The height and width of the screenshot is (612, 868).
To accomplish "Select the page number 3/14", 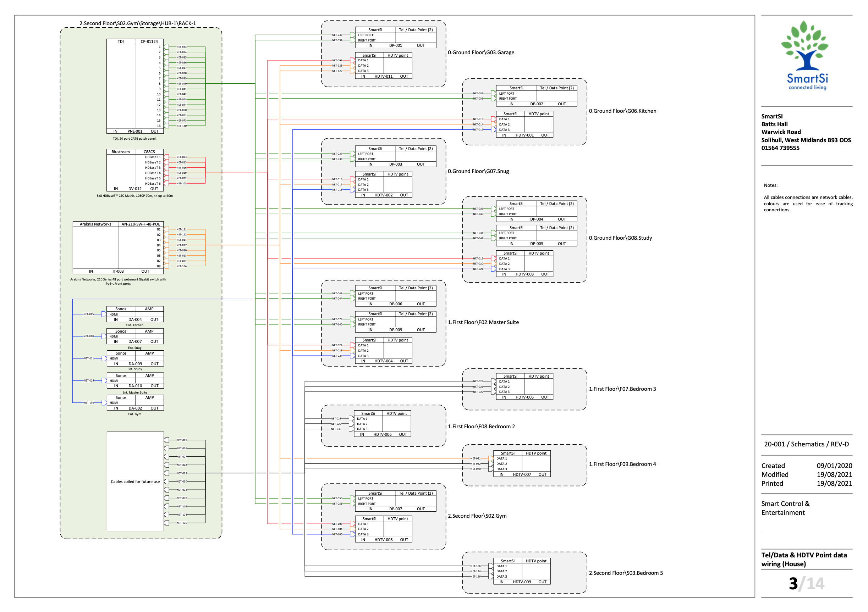I will 806,584.
